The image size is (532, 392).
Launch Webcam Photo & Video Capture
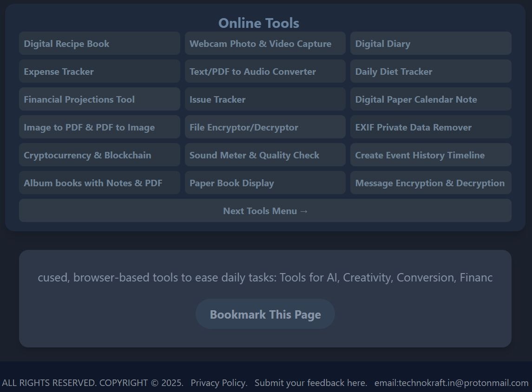(265, 43)
